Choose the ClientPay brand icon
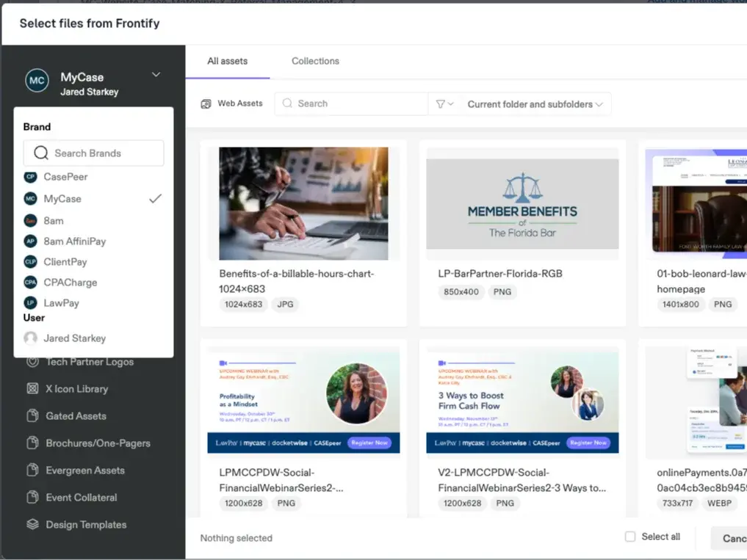This screenshot has height=560, width=747. click(x=30, y=262)
